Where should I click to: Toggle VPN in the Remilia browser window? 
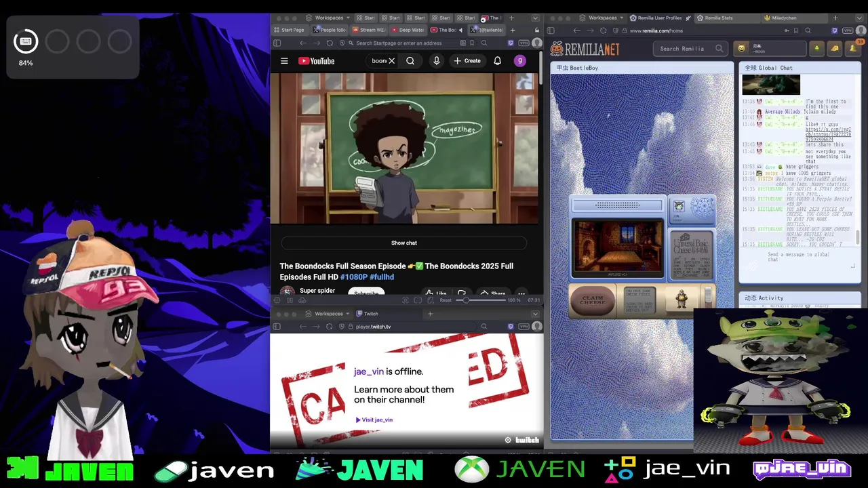(848, 30)
